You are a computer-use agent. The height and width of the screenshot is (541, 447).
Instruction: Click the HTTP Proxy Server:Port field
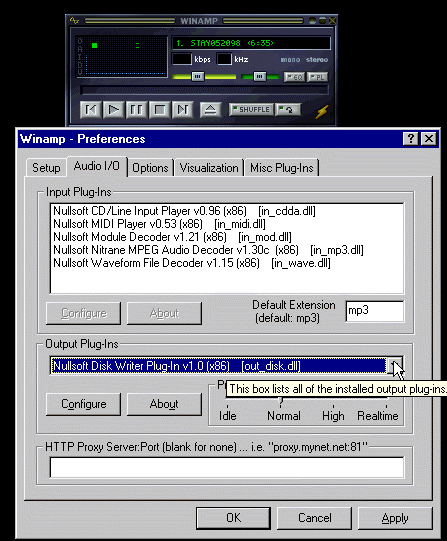[227, 468]
